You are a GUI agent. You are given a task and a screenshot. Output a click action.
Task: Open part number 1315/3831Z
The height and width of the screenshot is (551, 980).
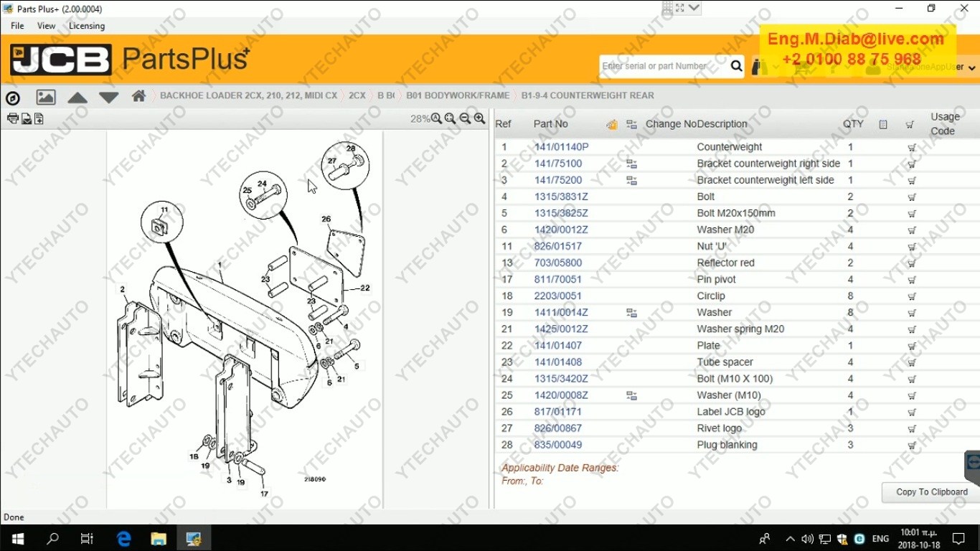pos(561,197)
